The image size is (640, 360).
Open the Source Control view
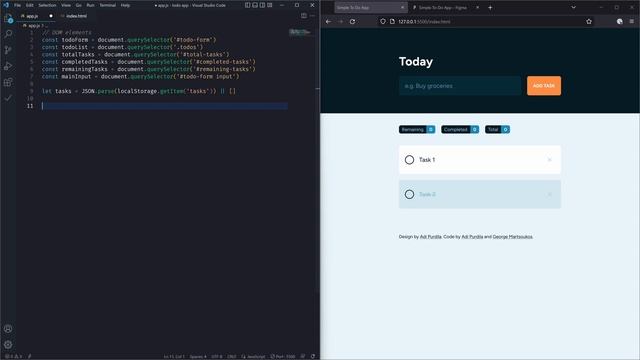8,50
